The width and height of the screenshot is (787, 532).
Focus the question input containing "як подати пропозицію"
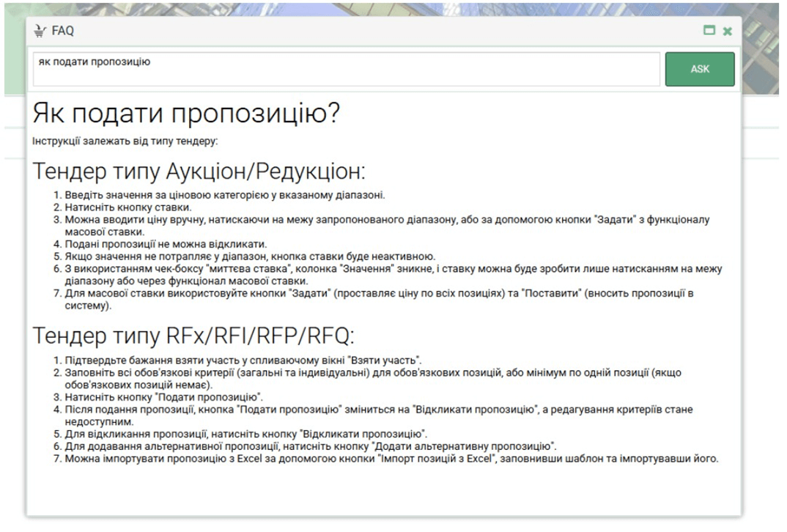tap(346, 69)
